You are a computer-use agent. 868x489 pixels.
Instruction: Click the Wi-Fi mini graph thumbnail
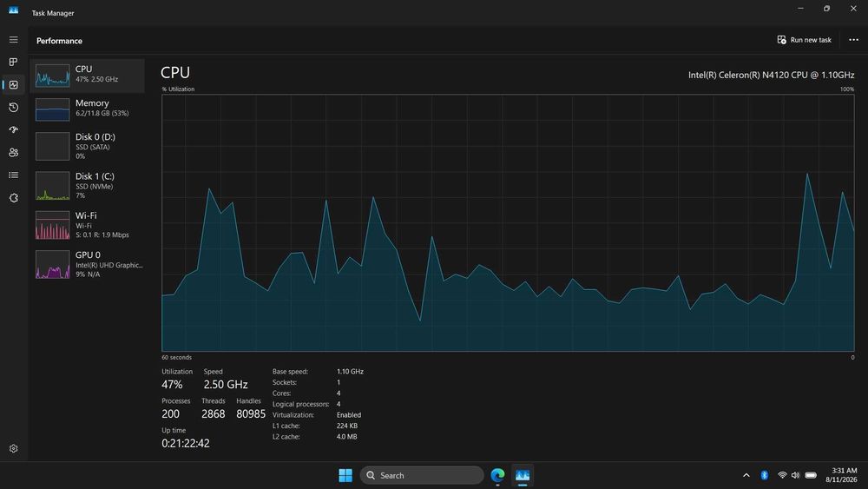point(53,225)
